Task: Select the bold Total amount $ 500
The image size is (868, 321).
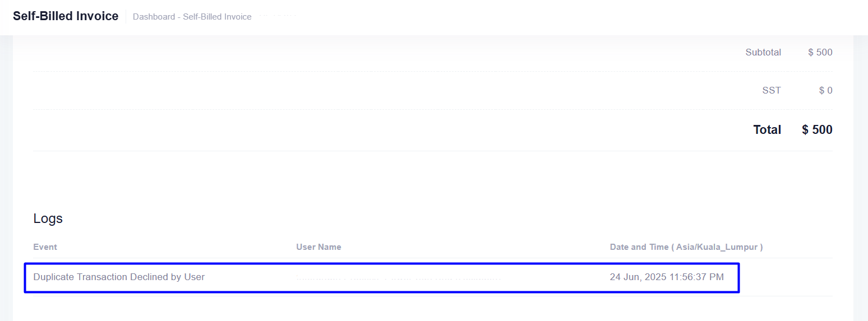Action: (817, 130)
